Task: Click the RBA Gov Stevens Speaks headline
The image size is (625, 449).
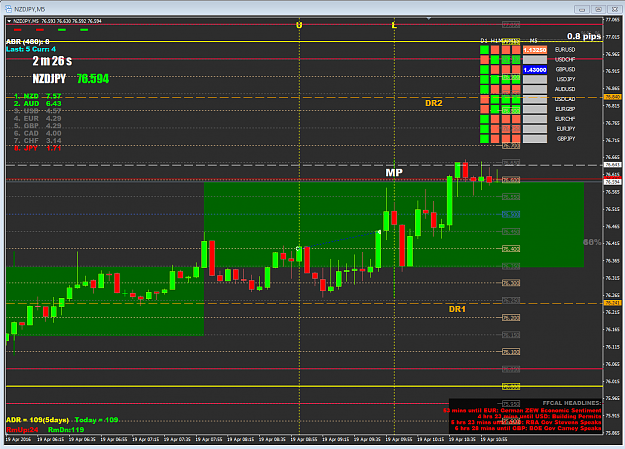Action: tap(526, 422)
